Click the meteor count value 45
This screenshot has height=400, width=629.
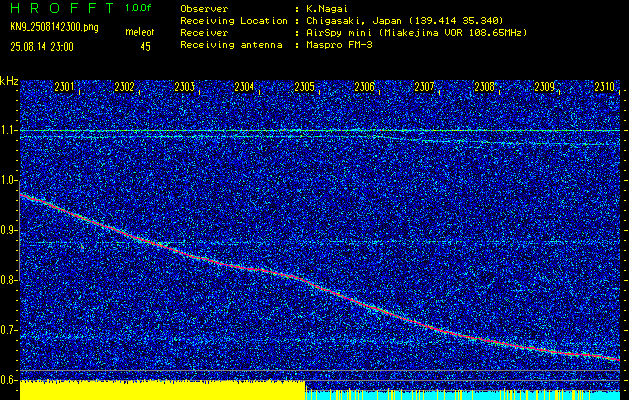click(x=145, y=47)
